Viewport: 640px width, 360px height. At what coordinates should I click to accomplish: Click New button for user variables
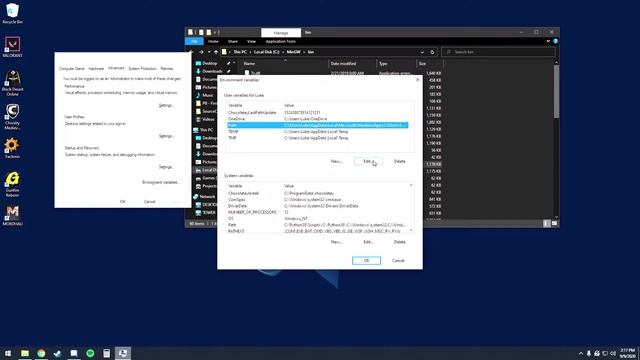336,162
